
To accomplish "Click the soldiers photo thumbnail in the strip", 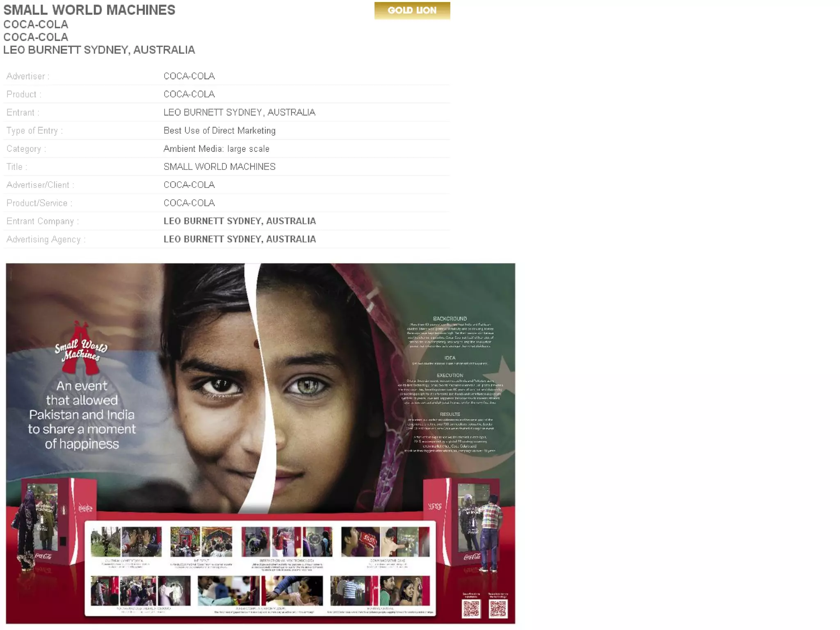I will tap(105, 541).
